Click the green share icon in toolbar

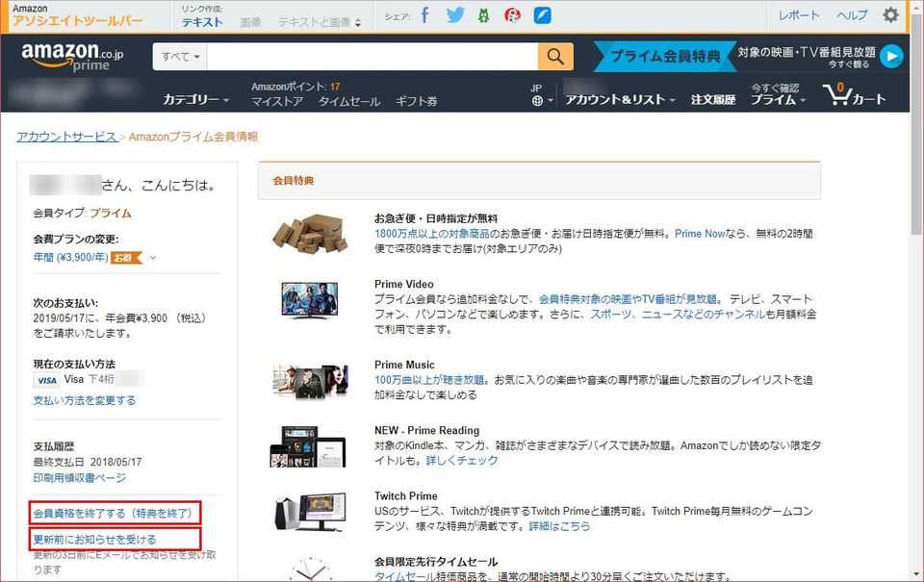(484, 15)
